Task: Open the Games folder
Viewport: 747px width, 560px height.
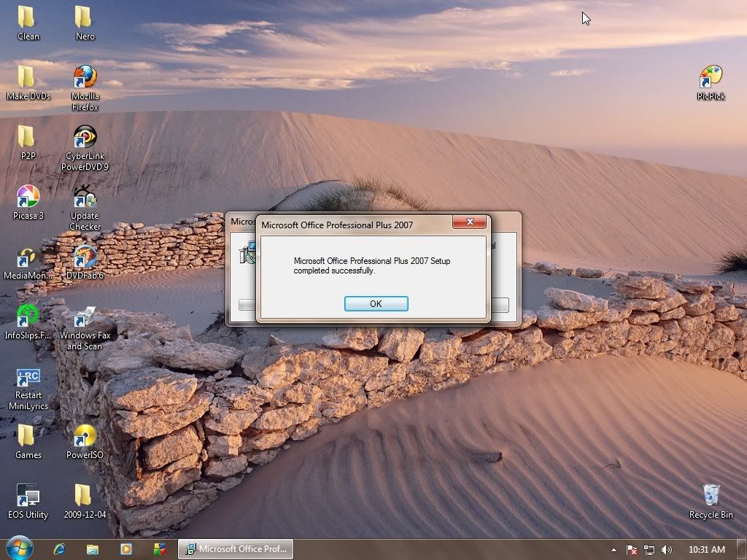Action: click(28, 441)
